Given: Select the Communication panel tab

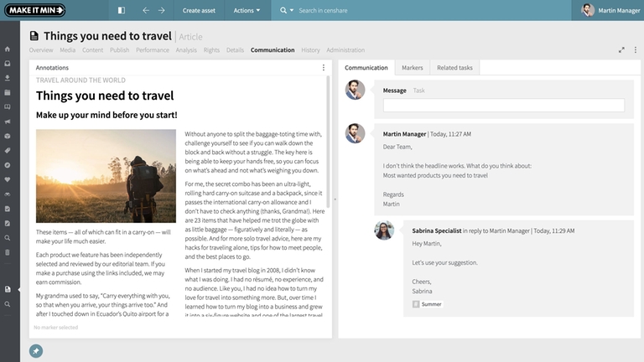Looking at the screenshot, I should 366,68.
